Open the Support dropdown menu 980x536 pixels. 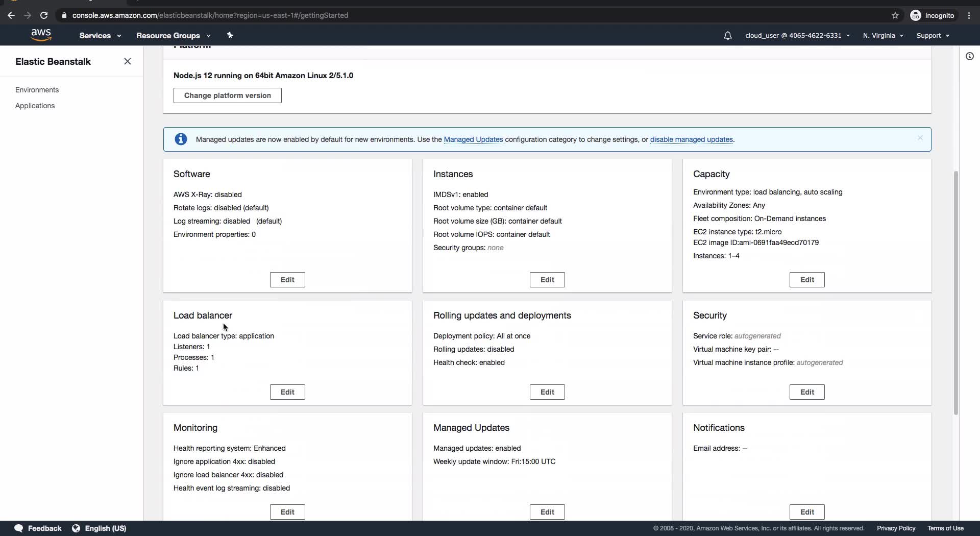click(933, 36)
